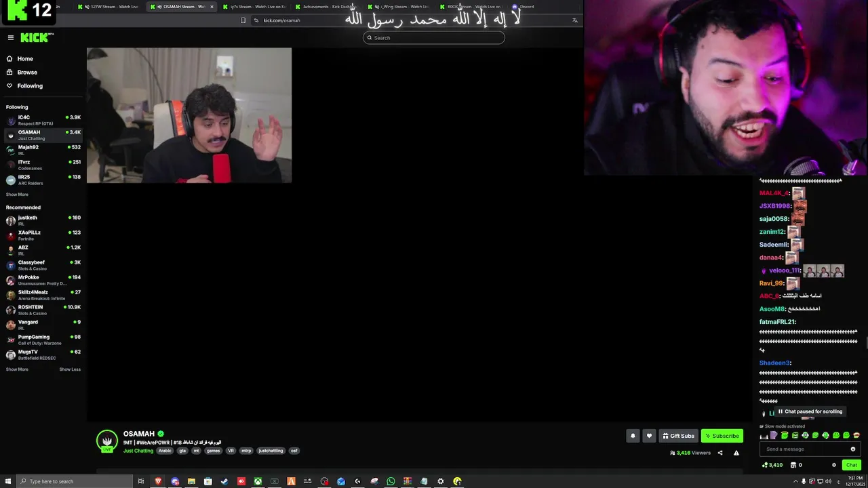Close the OSAMAH Stream browser tab

[212, 7]
